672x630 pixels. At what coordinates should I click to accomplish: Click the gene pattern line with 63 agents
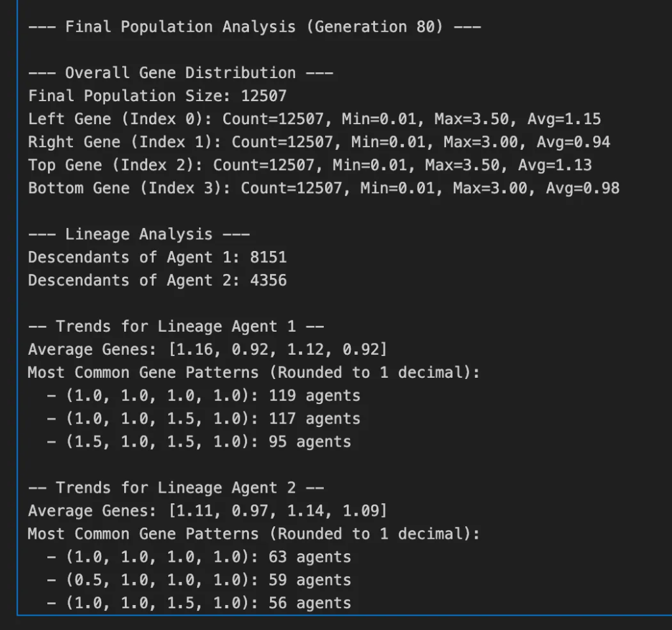pos(198,557)
